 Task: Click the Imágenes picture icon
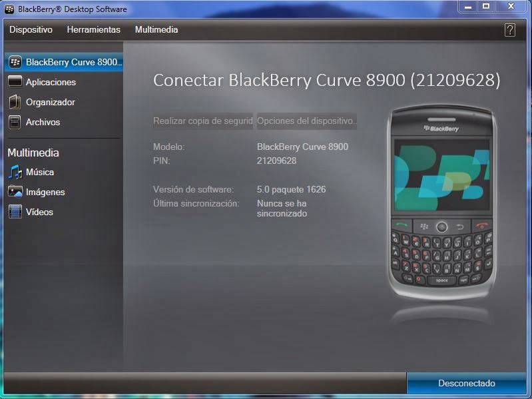[15, 192]
